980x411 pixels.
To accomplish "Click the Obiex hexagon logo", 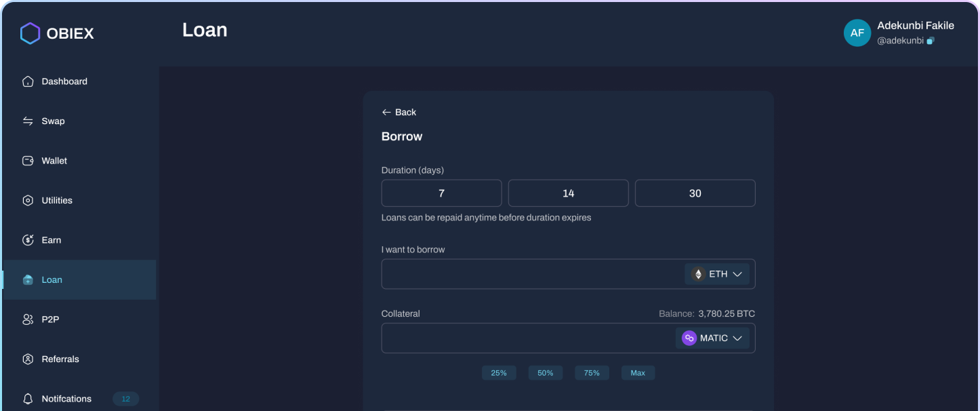I will pyautogui.click(x=30, y=33).
